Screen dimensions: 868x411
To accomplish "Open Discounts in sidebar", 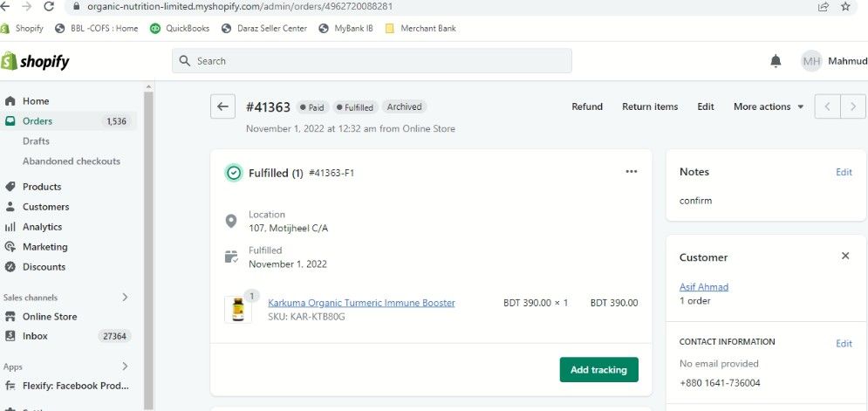I will click(x=44, y=266).
